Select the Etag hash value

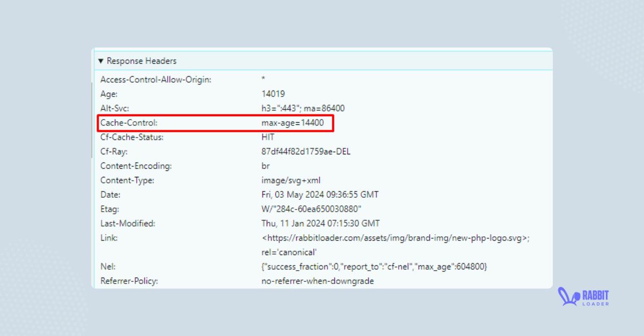pyautogui.click(x=311, y=209)
